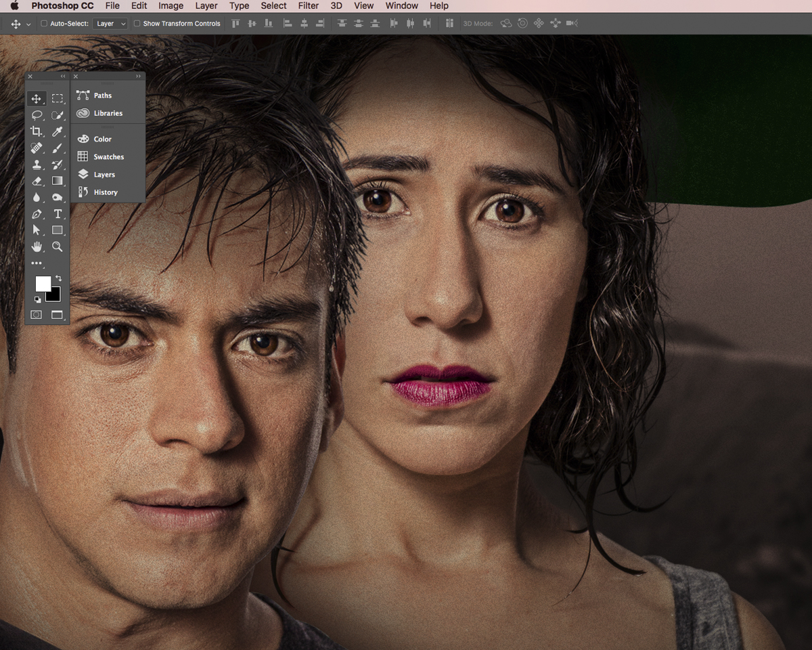Select the Rectangle shape tool

(58, 230)
